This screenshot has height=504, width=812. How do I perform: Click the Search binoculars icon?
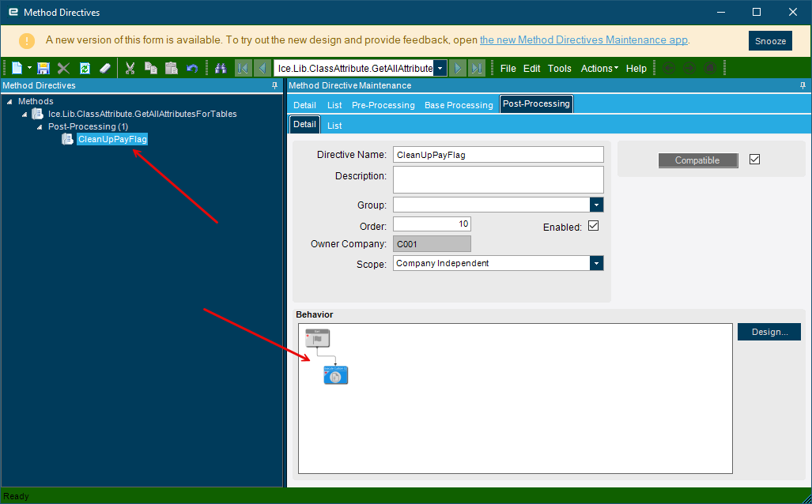click(221, 68)
